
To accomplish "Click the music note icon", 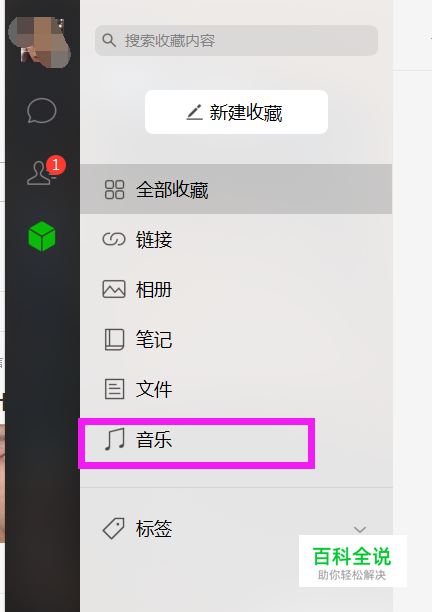I will 115,439.
